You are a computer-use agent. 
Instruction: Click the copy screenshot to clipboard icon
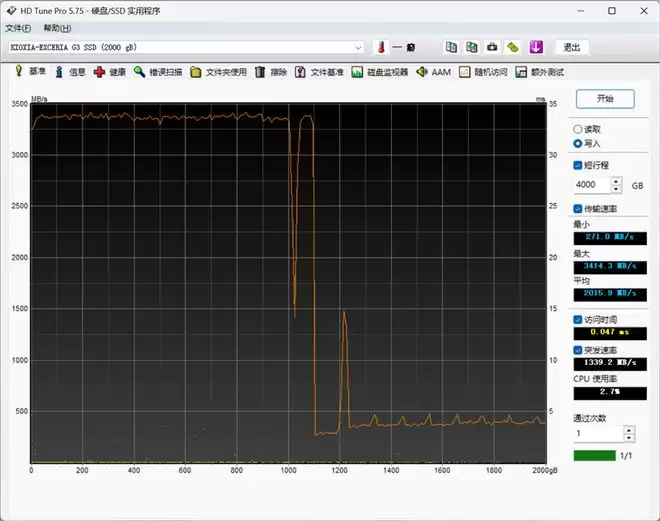tap(471, 47)
